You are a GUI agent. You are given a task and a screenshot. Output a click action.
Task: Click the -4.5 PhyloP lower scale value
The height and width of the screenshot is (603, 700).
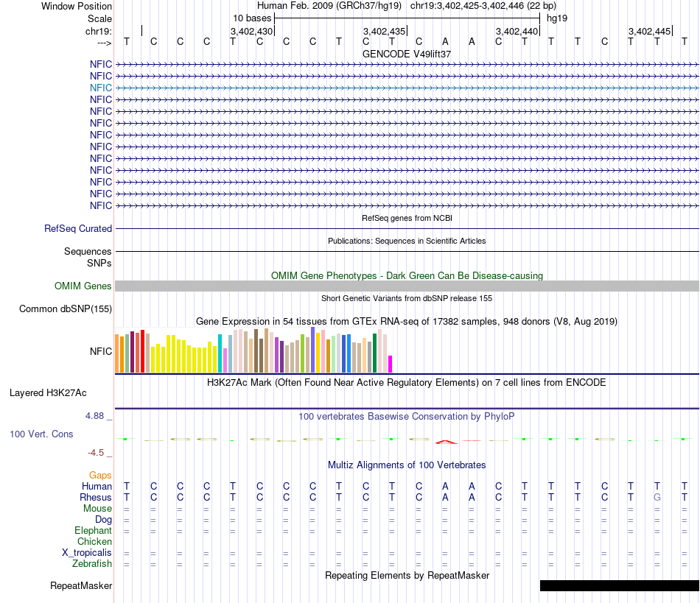pos(96,453)
